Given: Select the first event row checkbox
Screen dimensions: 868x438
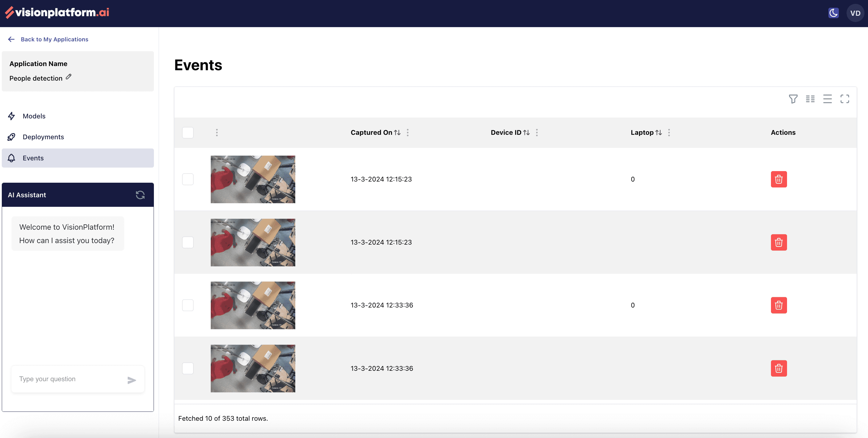Looking at the screenshot, I should click(188, 179).
